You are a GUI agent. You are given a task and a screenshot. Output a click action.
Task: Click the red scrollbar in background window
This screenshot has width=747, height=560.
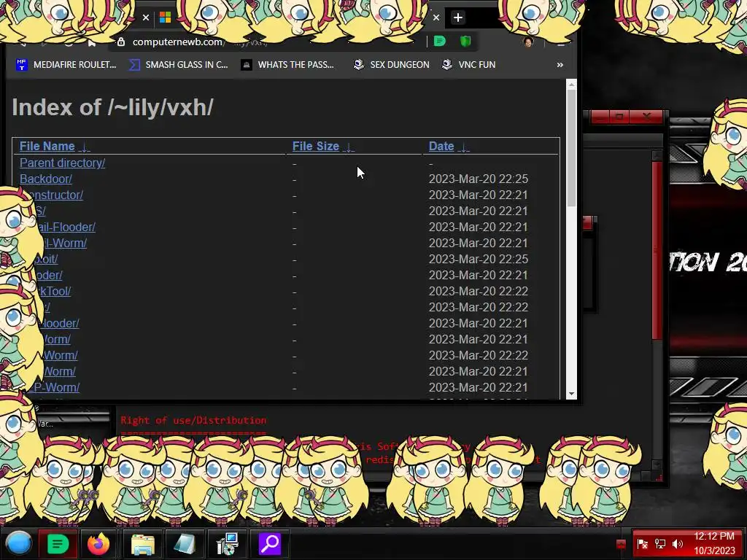[x=657, y=251]
